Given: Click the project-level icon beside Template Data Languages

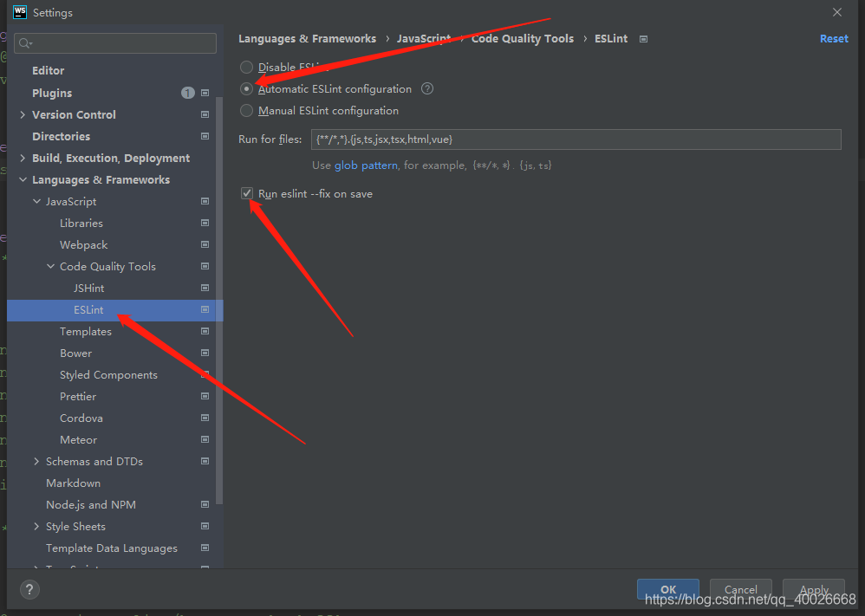Looking at the screenshot, I should click(x=205, y=548).
